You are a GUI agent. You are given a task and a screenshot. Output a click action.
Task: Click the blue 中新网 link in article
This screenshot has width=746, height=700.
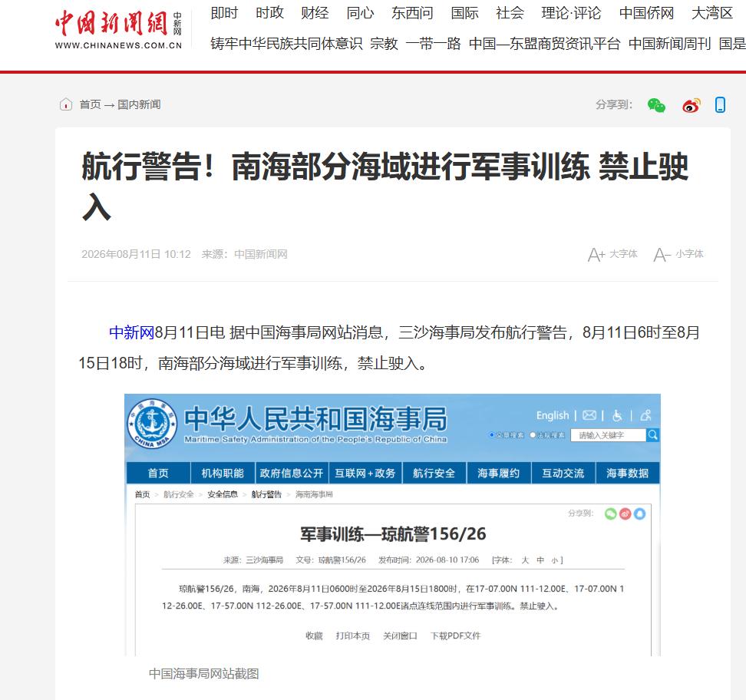(132, 332)
